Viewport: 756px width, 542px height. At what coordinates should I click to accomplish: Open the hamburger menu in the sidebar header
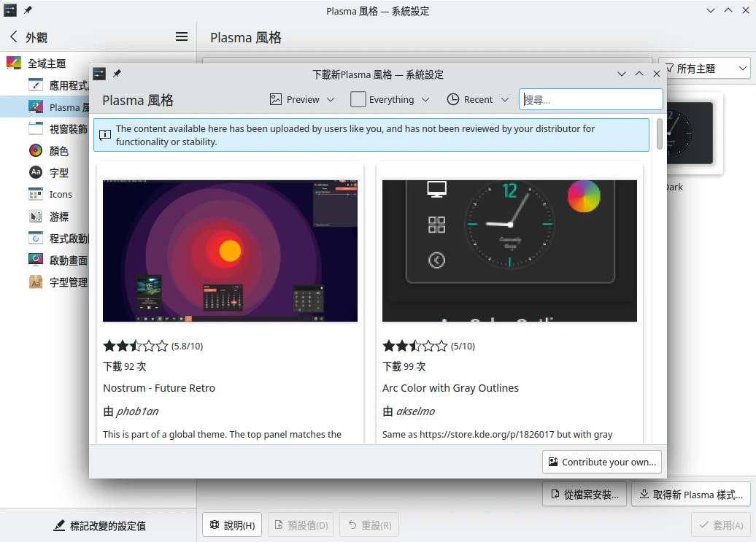(182, 36)
